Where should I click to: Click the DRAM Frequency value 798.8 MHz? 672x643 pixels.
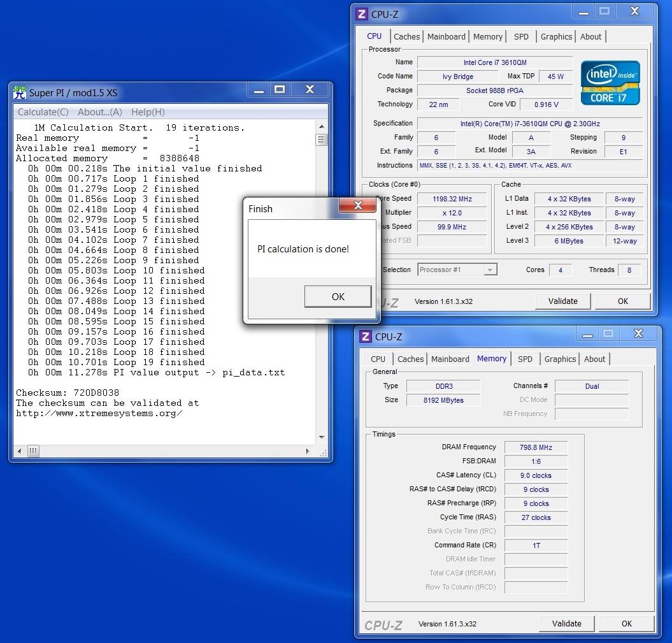tap(536, 447)
